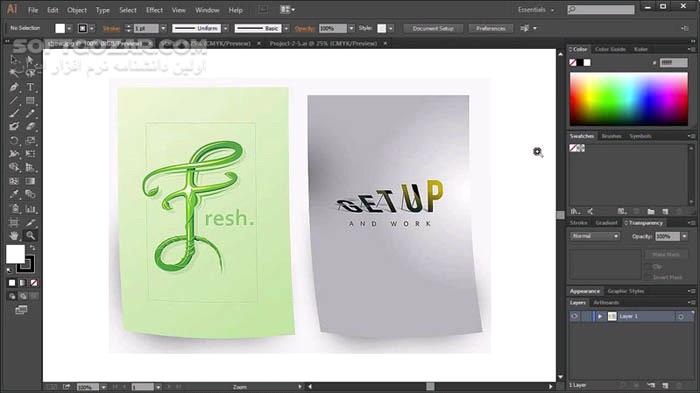
Task: Open stroke weight dropdown arrow
Action: [x=163, y=28]
